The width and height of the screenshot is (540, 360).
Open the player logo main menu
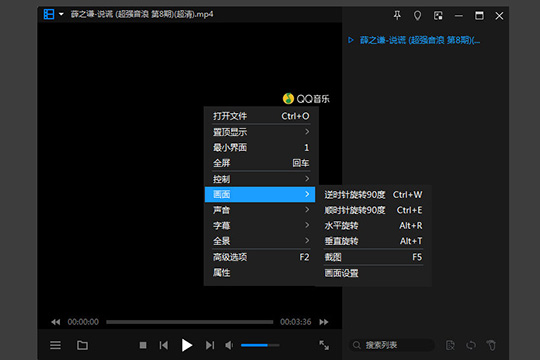[49, 14]
